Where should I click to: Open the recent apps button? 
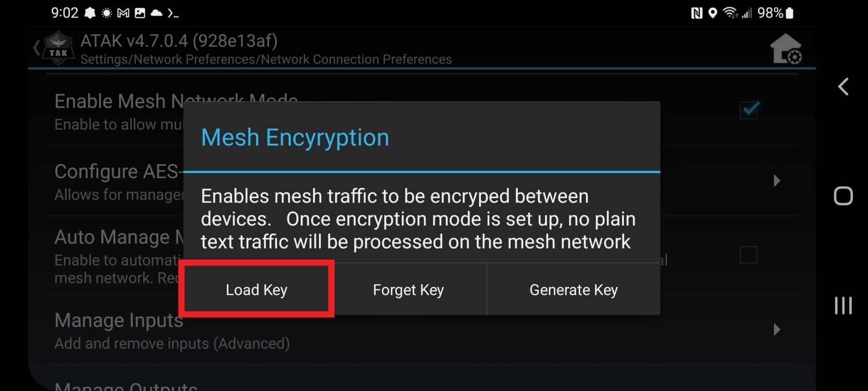[843, 305]
